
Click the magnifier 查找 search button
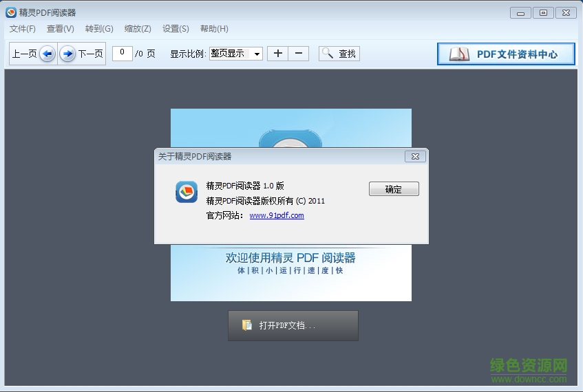pos(339,54)
